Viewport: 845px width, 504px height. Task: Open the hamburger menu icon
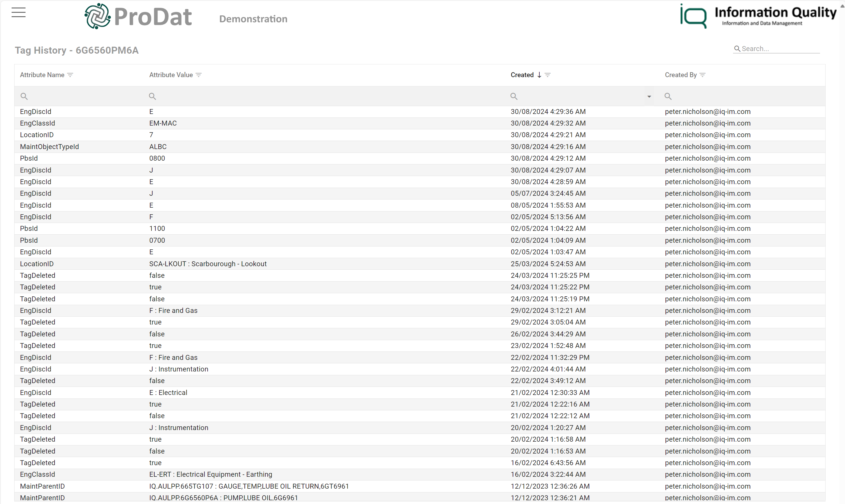19,12
